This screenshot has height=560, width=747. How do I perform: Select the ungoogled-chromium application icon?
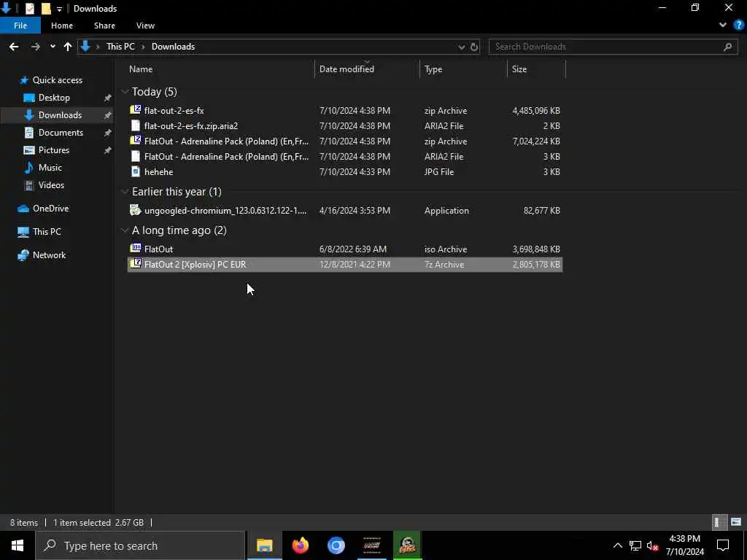135,210
